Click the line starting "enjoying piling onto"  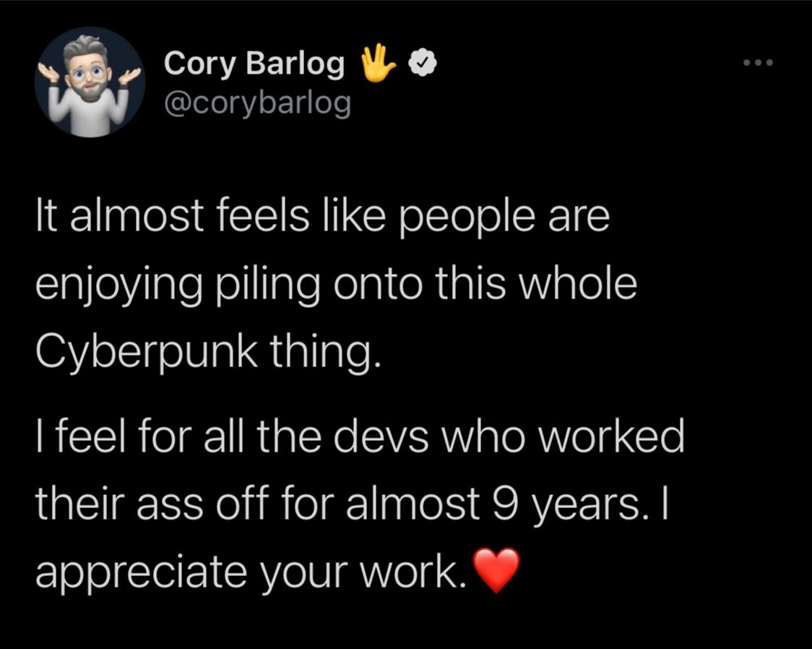point(337,284)
